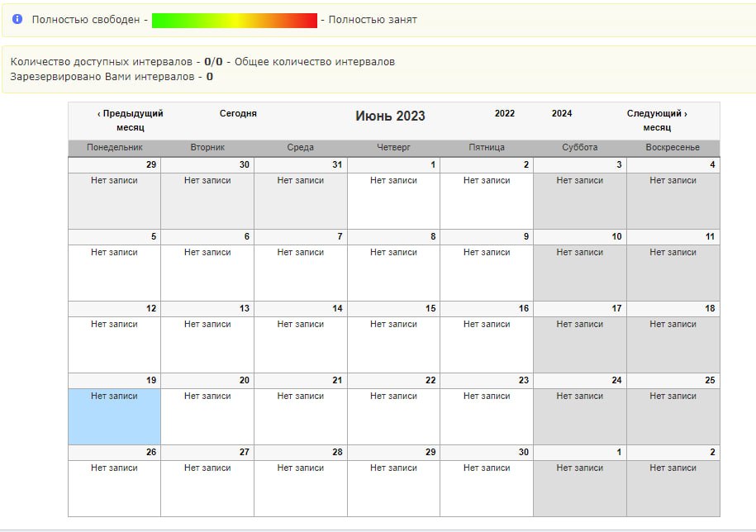This screenshot has height=532, width=756.
Task: Select Tuesday June 6 cell
Action: [x=207, y=272]
